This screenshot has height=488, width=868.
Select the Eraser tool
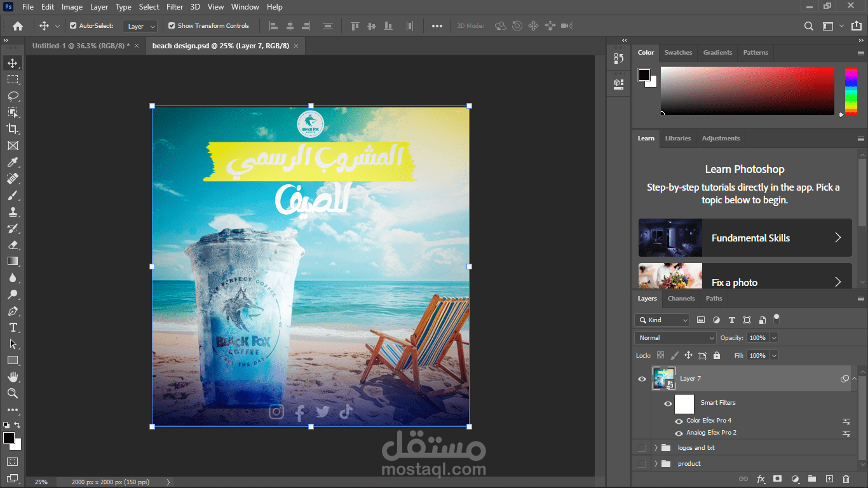(12, 245)
